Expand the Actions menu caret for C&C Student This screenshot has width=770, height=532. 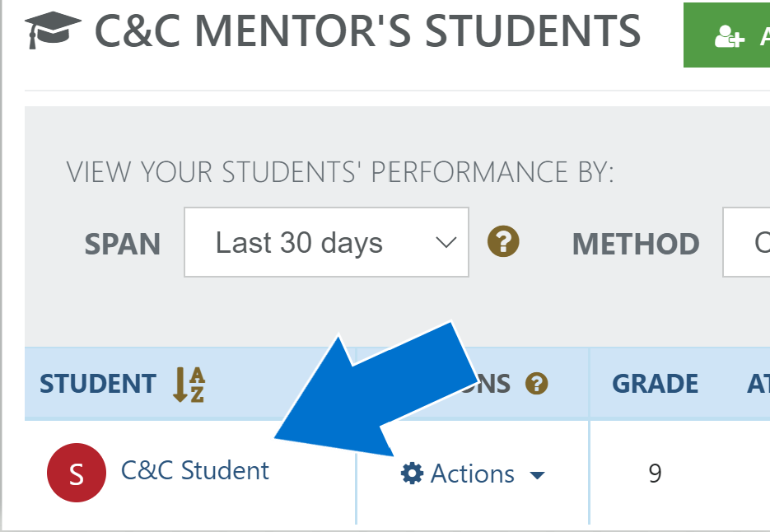tap(537, 475)
